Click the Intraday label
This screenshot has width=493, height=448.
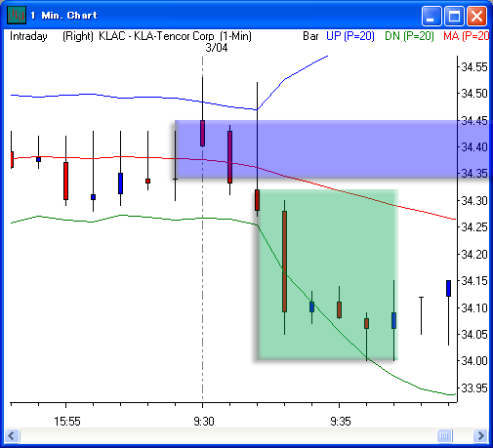(28, 36)
